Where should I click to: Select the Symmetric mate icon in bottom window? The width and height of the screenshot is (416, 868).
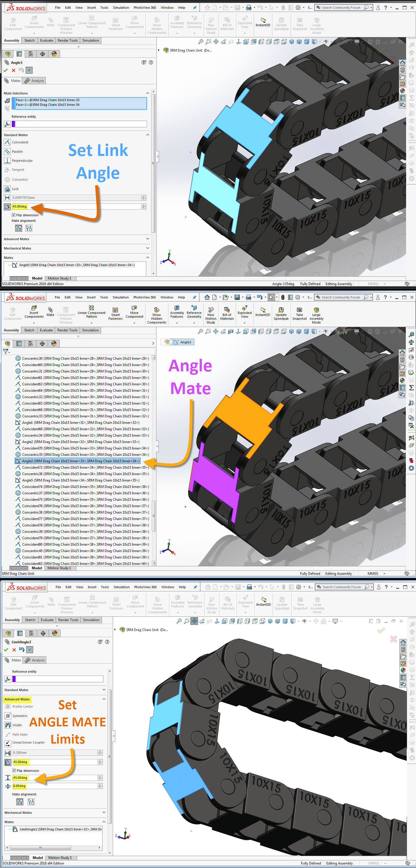click(8, 716)
